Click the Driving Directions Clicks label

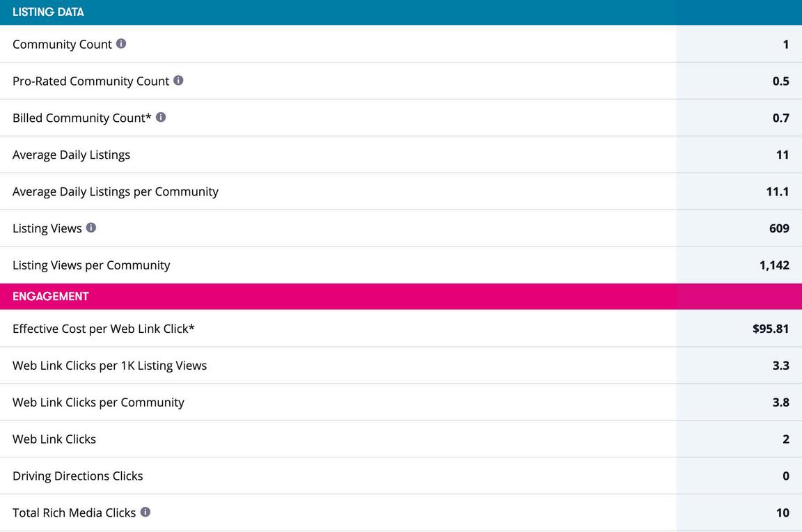point(78,476)
